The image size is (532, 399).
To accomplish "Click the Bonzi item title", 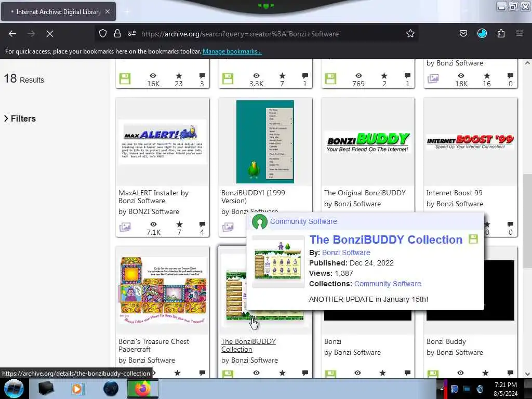I will (x=332, y=341).
